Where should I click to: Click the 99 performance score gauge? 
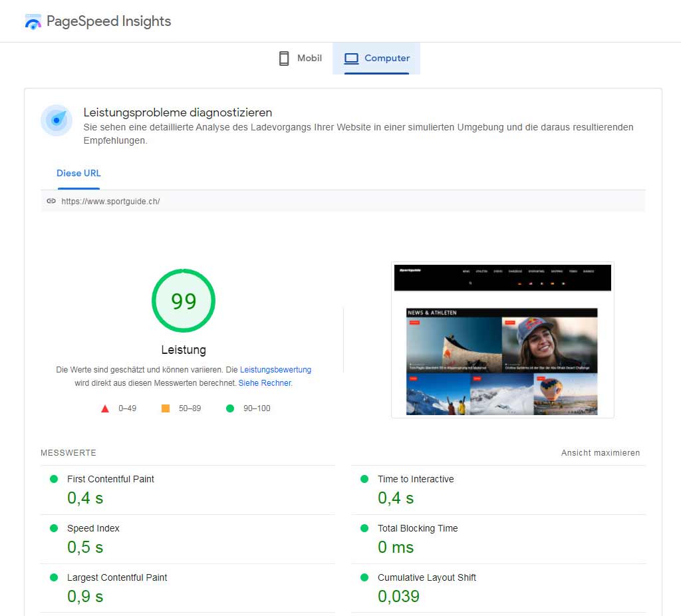click(184, 301)
